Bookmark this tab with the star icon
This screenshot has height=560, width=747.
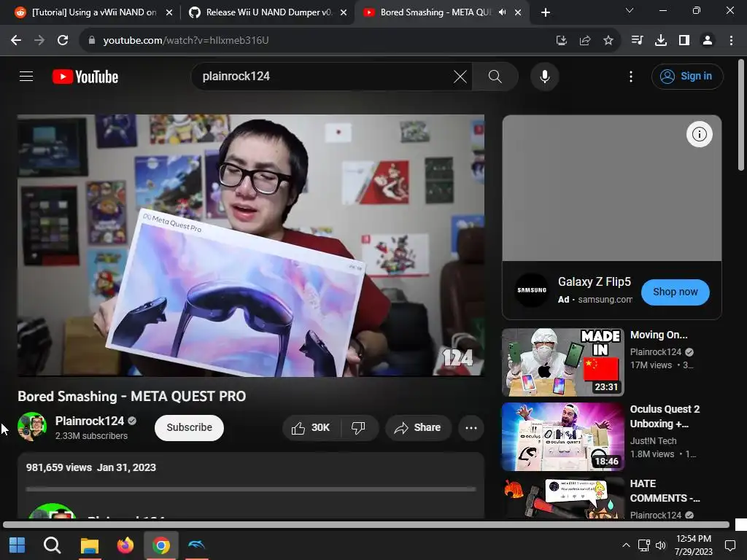(x=608, y=41)
